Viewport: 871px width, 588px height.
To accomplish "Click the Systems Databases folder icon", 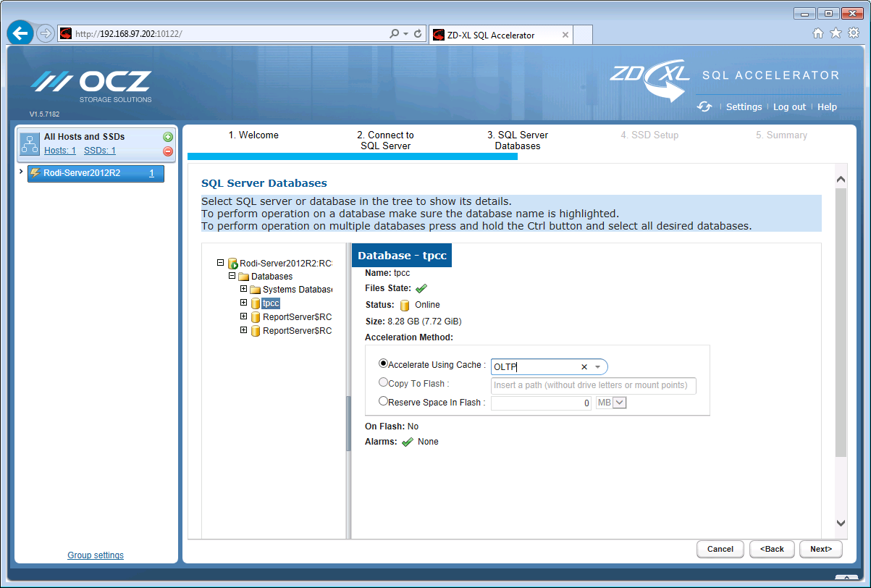I will click(x=256, y=290).
